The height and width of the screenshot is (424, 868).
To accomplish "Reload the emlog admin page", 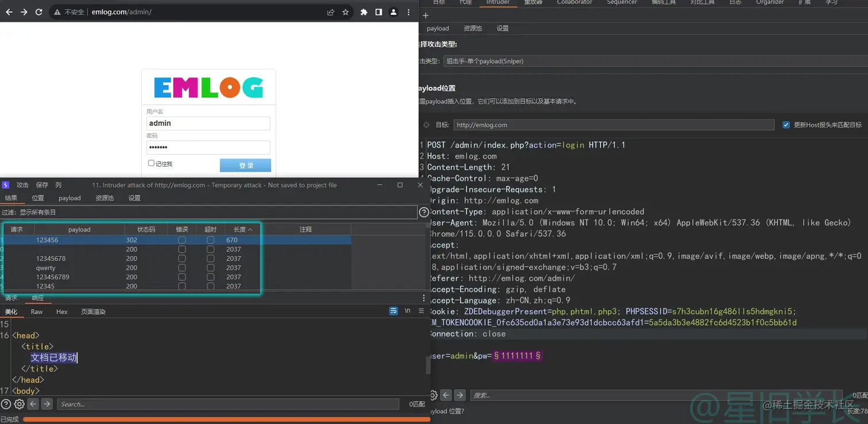I will pyautogui.click(x=39, y=12).
